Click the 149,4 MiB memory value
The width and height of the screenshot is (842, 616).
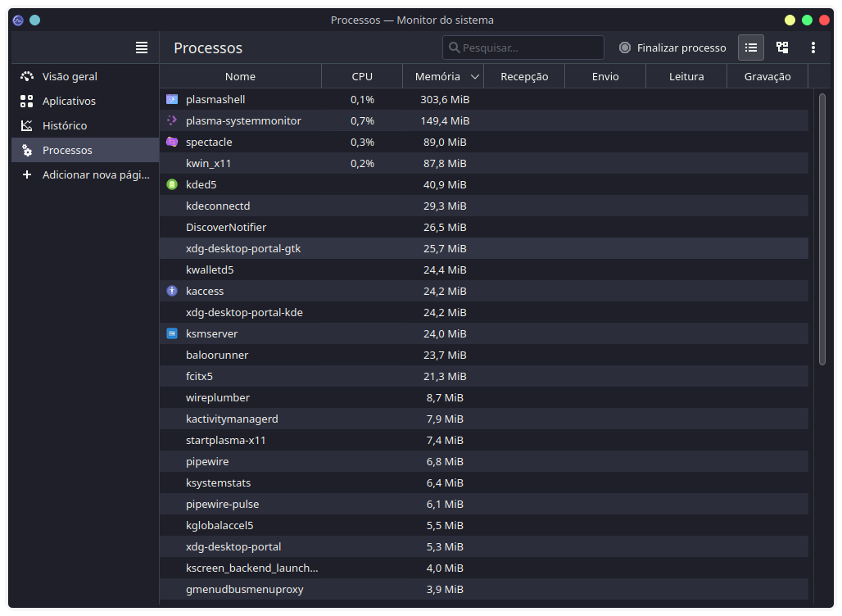coord(445,121)
